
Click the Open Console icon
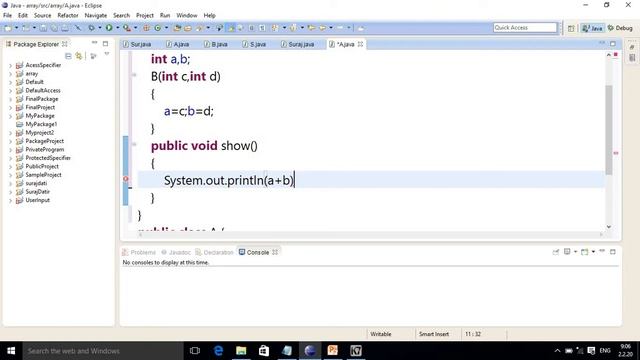pos(584,252)
